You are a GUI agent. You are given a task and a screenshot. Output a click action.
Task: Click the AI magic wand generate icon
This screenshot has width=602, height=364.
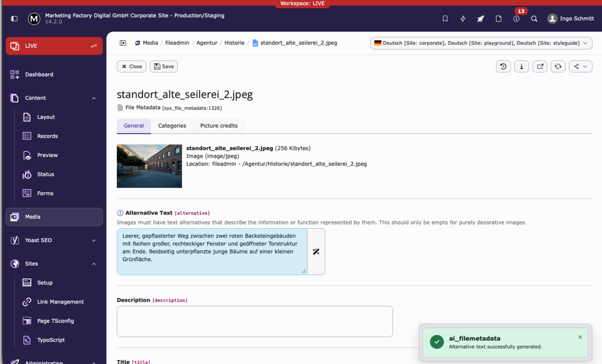pyautogui.click(x=316, y=252)
